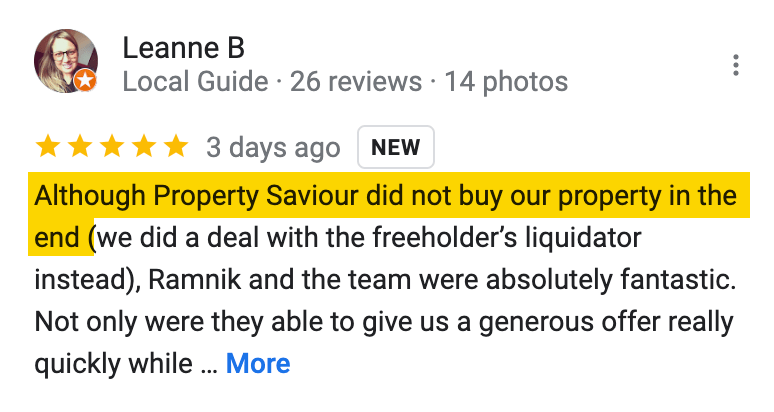774x412 pixels.
Task: Click the 26 reviews count
Action: [x=355, y=81]
